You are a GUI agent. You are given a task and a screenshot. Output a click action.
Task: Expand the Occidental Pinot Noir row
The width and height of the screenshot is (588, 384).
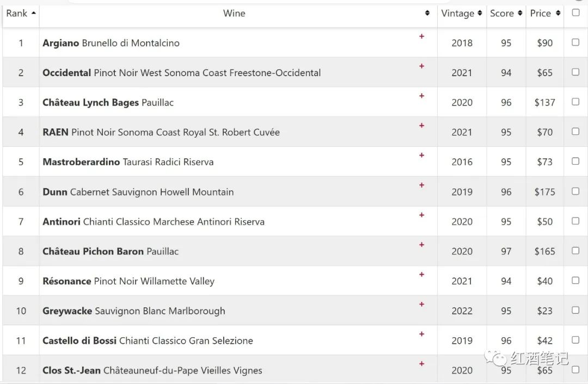point(421,66)
